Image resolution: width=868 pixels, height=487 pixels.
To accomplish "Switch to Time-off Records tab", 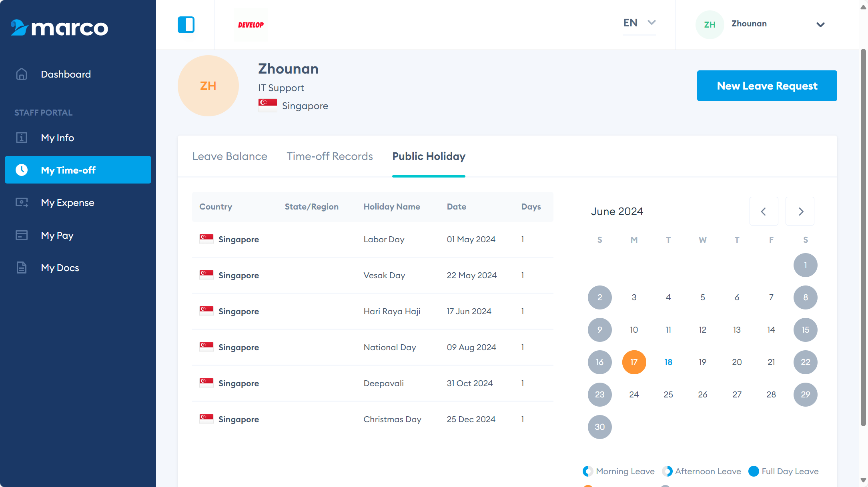I will point(330,156).
